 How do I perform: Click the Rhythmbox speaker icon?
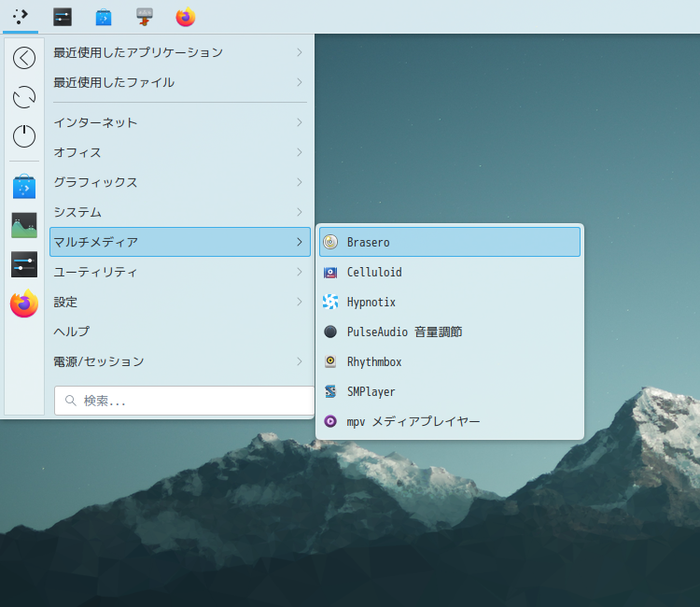[330, 361]
